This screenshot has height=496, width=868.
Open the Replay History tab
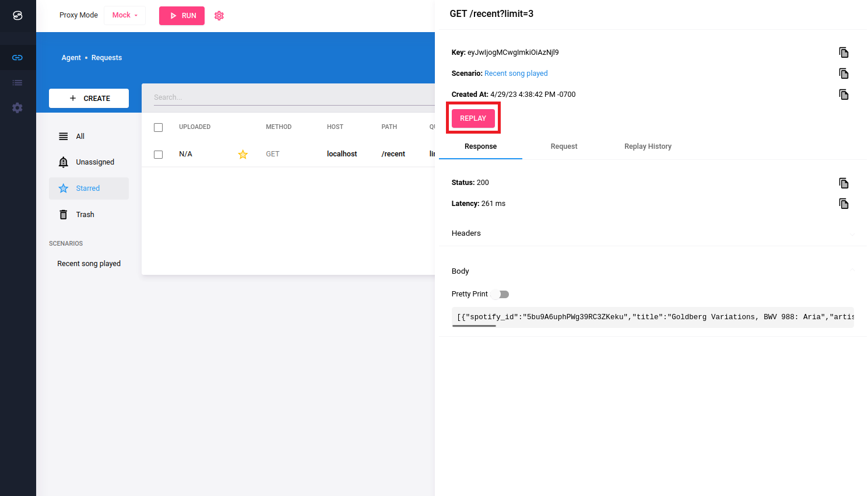[x=648, y=146]
